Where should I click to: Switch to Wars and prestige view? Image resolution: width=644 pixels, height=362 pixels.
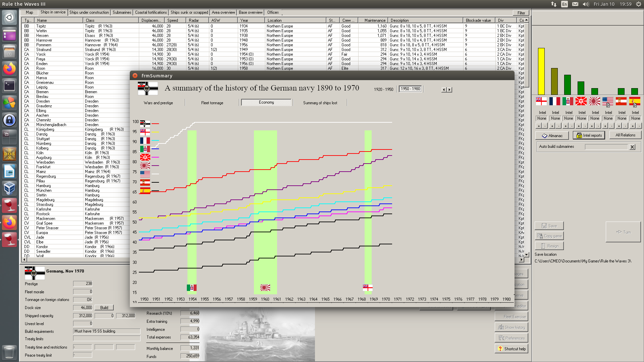[x=158, y=103]
